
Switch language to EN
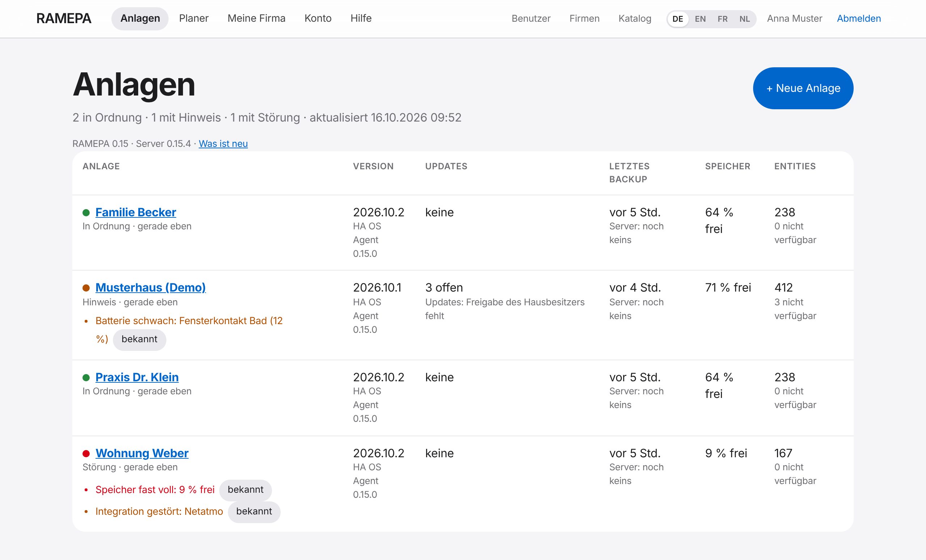click(700, 19)
